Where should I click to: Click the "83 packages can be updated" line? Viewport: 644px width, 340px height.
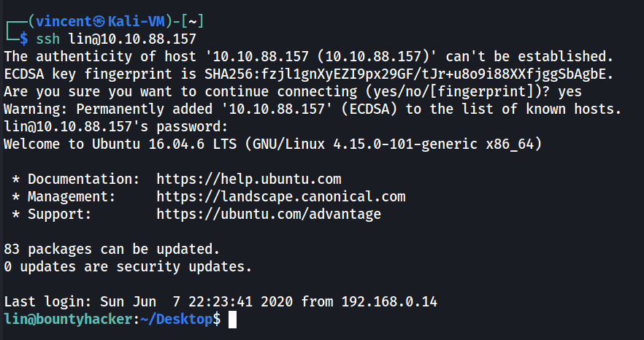tap(111, 249)
